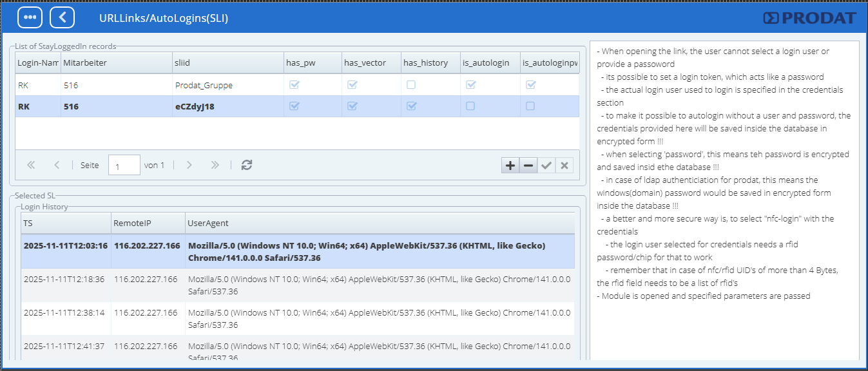
Task: Select the login entry at 2025-11-11T12:18:36
Action: click(65, 280)
